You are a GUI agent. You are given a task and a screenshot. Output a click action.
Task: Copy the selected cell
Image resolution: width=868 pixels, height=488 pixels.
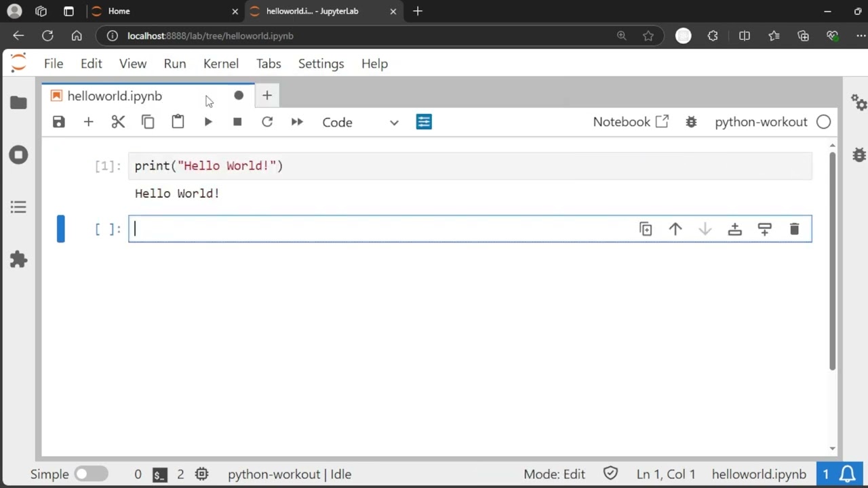[148, 122]
